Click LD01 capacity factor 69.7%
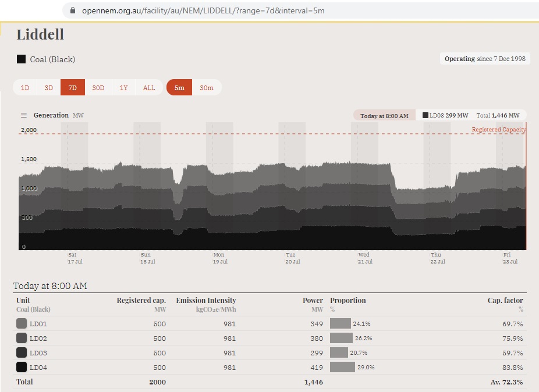 tap(513, 323)
